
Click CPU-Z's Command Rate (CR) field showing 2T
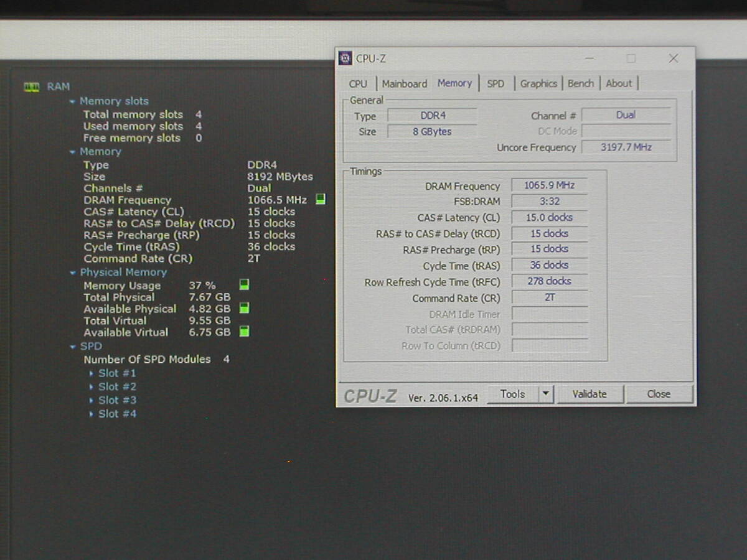click(x=550, y=298)
